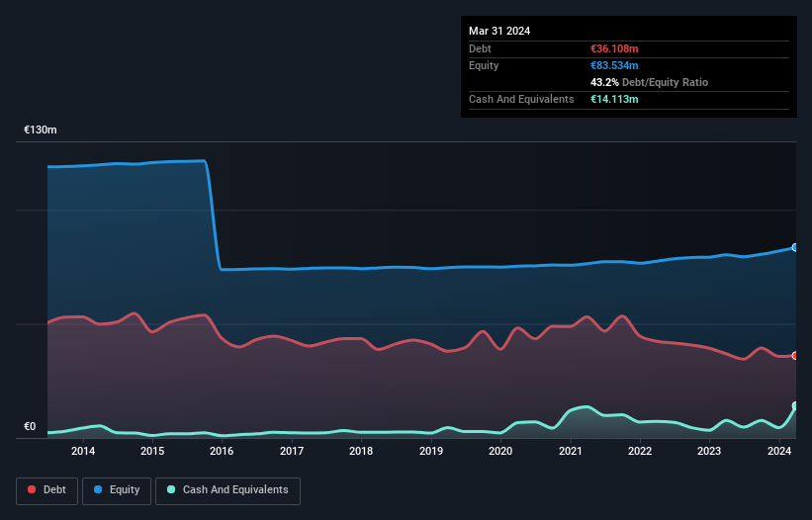Click the 2022 x-axis label
The image size is (812, 520).
click(640, 451)
